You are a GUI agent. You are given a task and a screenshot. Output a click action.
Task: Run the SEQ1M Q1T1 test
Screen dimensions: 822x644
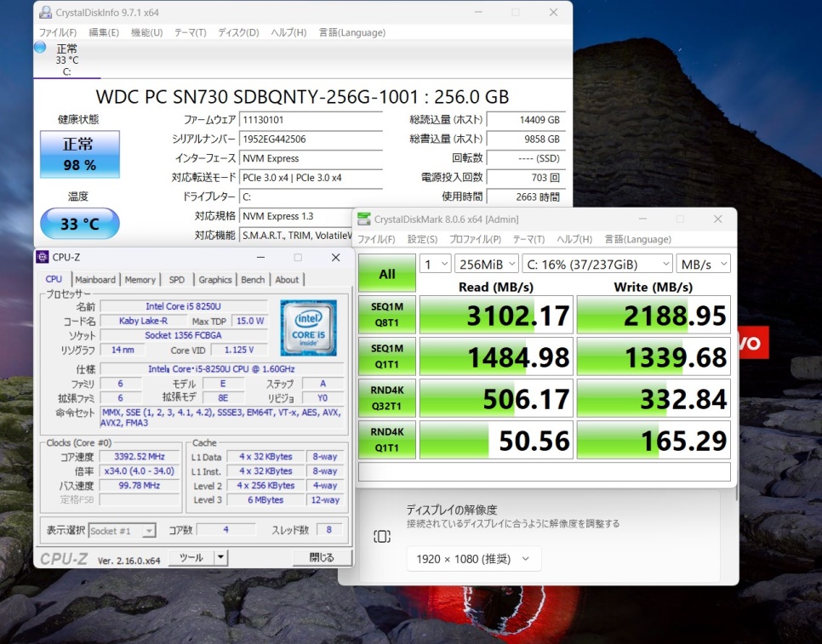387,356
